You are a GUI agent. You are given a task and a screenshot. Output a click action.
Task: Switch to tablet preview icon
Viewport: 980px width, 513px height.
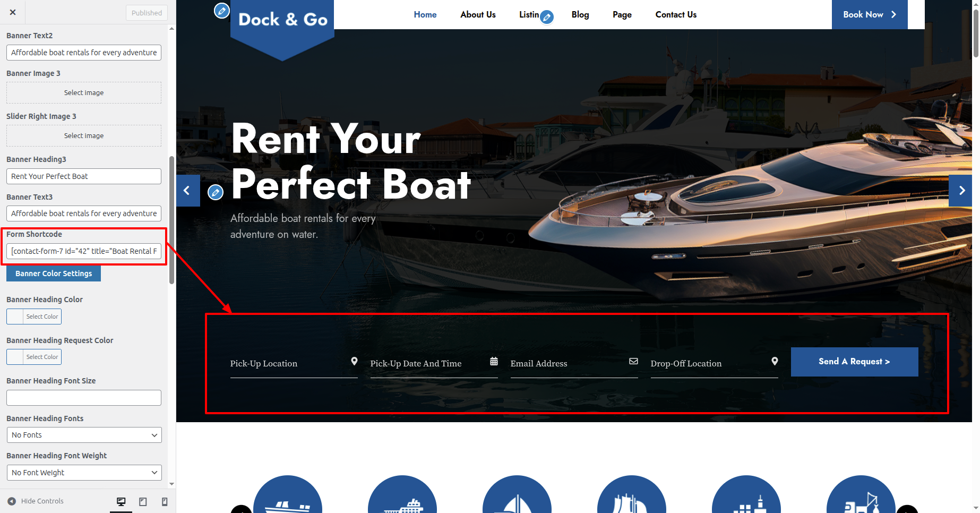(143, 501)
